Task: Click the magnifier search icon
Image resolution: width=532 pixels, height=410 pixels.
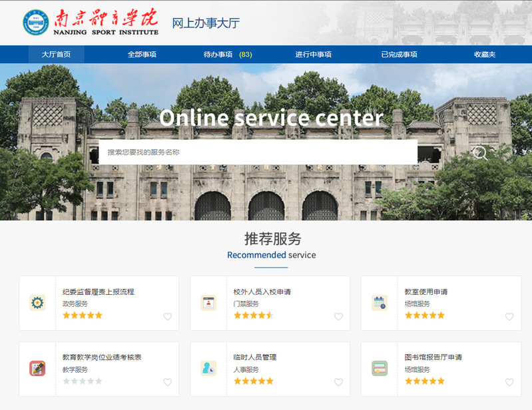Action: [479, 153]
